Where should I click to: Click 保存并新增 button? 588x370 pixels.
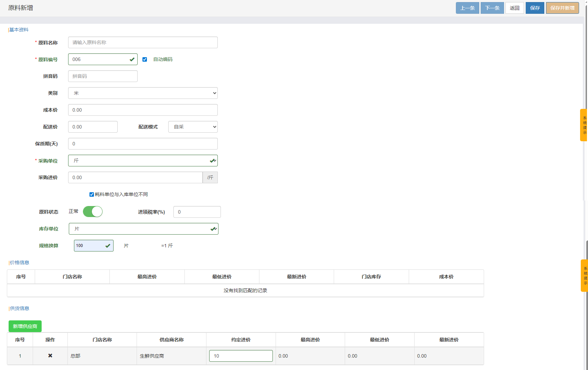562,8
